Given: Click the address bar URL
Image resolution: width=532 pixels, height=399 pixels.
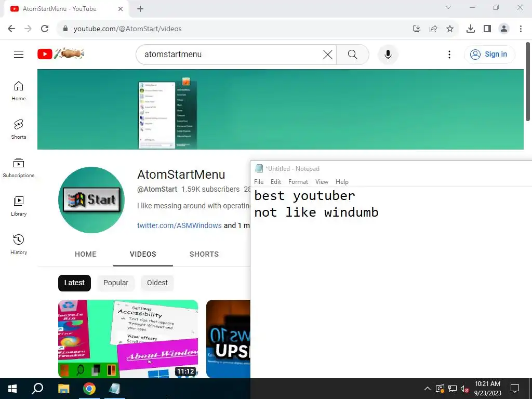Looking at the screenshot, I should (x=128, y=29).
